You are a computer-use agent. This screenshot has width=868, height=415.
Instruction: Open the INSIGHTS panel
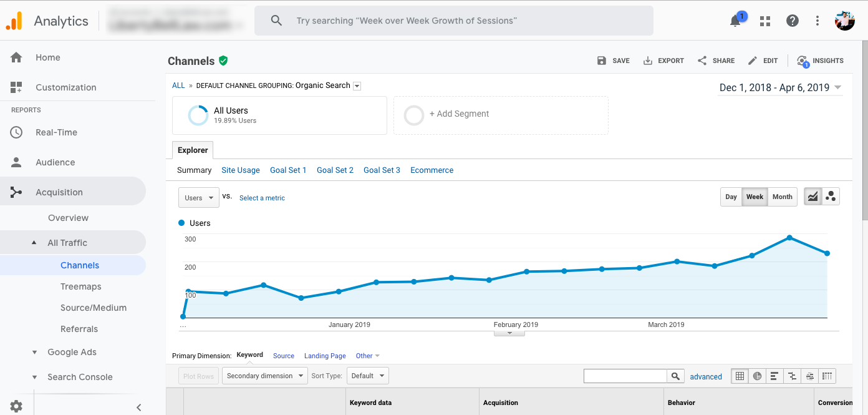(x=820, y=61)
